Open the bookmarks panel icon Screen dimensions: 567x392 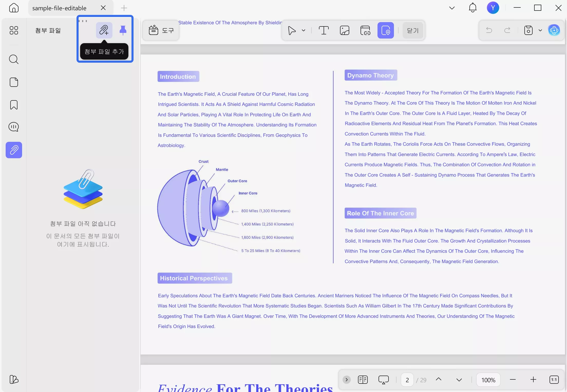[14, 105]
